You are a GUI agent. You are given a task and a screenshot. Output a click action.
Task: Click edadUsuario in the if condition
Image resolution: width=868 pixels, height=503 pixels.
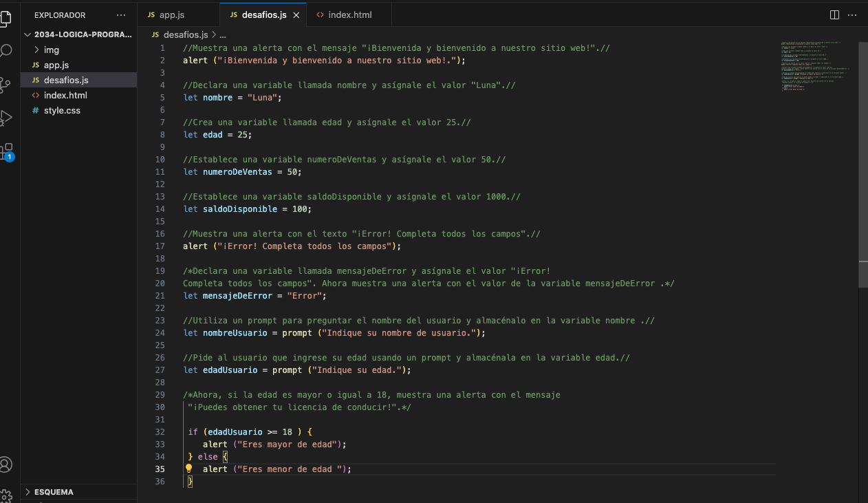point(235,432)
